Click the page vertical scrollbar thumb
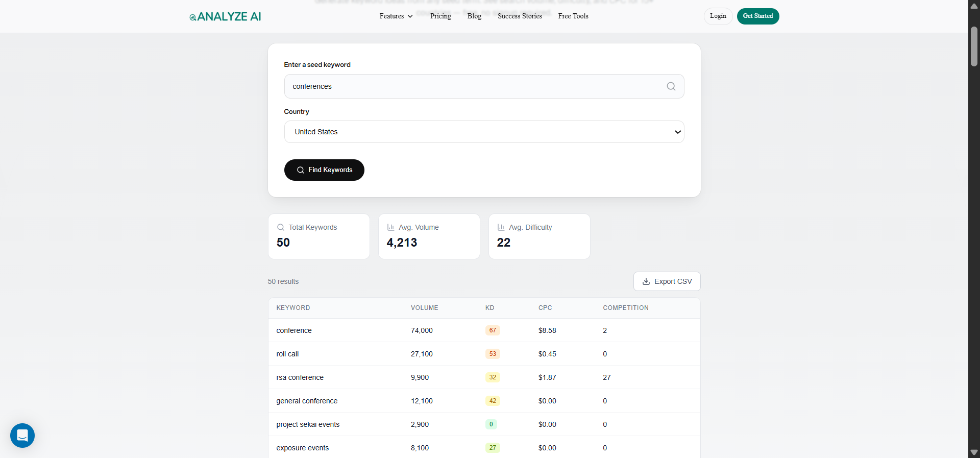The width and height of the screenshot is (980, 458). 974,46
